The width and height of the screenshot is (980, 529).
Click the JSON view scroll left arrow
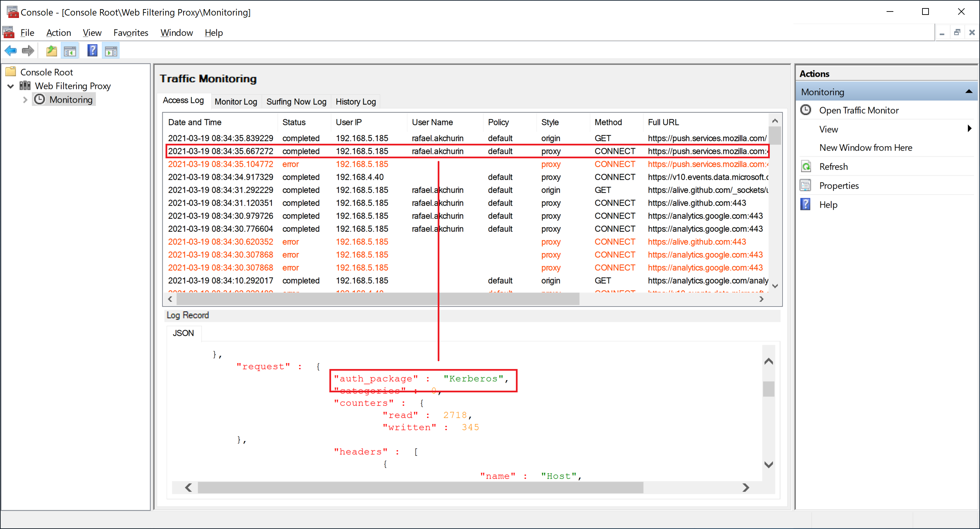(188, 487)
